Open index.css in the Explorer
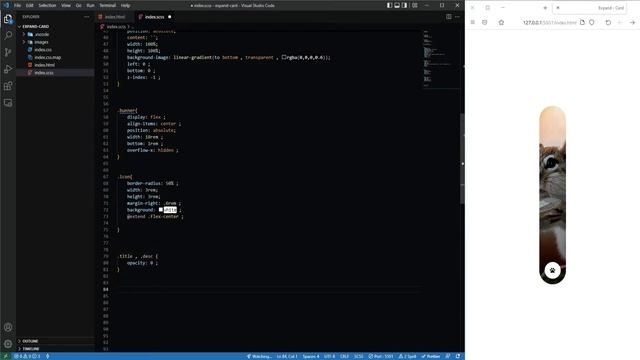The height and width of the screenshot is (360, 640). (x=43, y=50)
